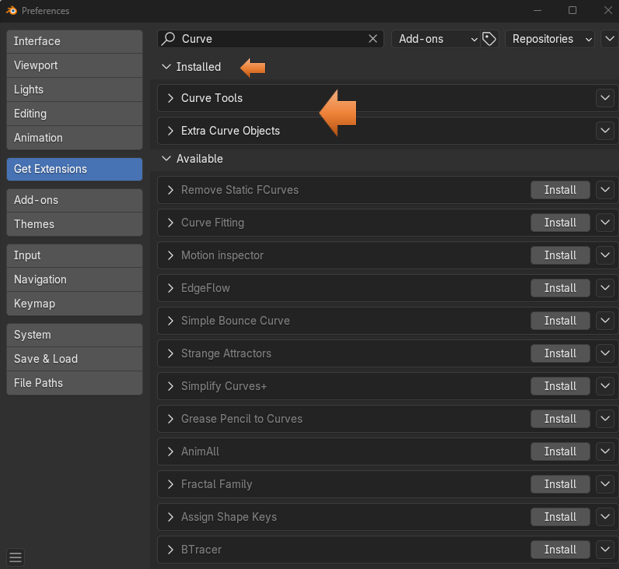
Task: Switch to the Interface tab
Action: pyautogui.click(x=74, y=41)
